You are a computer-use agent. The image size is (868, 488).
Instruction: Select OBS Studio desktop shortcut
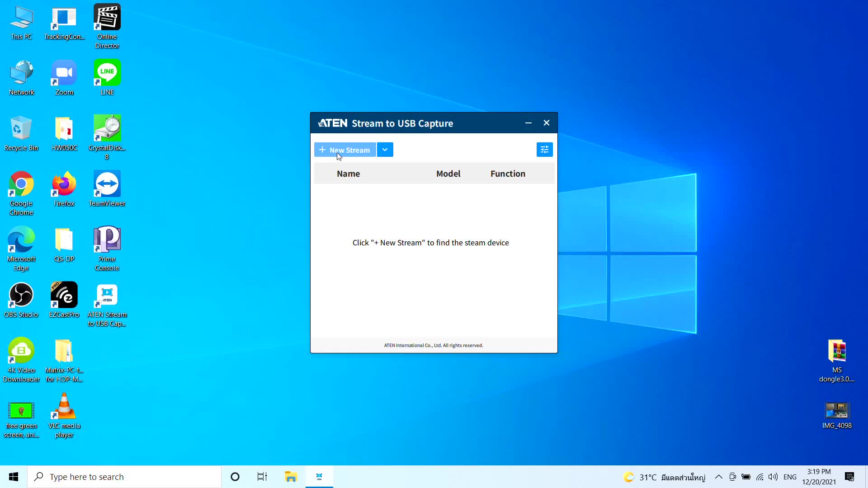tap(21, 300)
